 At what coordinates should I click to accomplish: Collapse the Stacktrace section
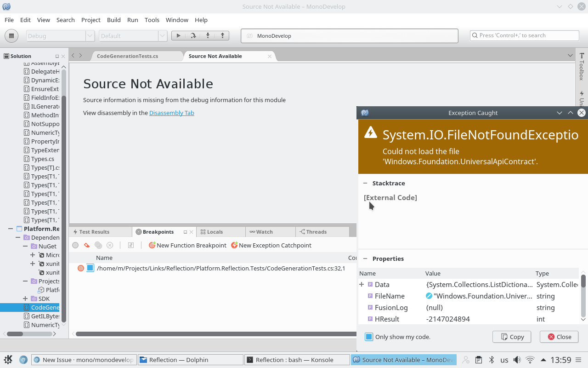(x=365, y=183)
